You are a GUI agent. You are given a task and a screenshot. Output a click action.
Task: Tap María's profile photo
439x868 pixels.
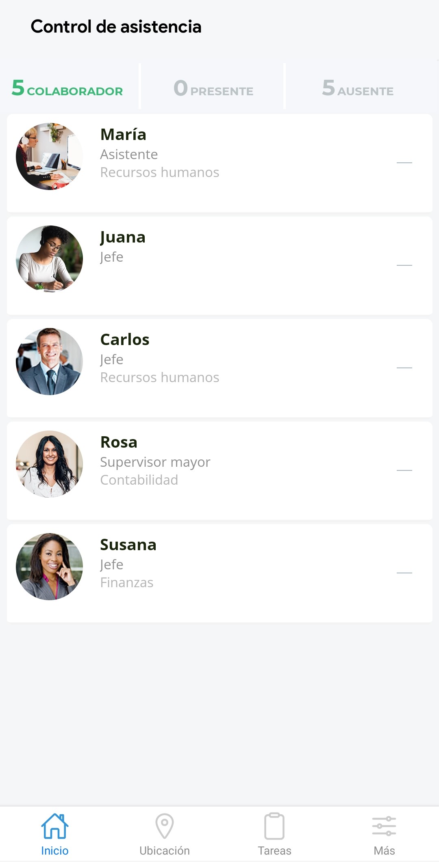point(49,157)
